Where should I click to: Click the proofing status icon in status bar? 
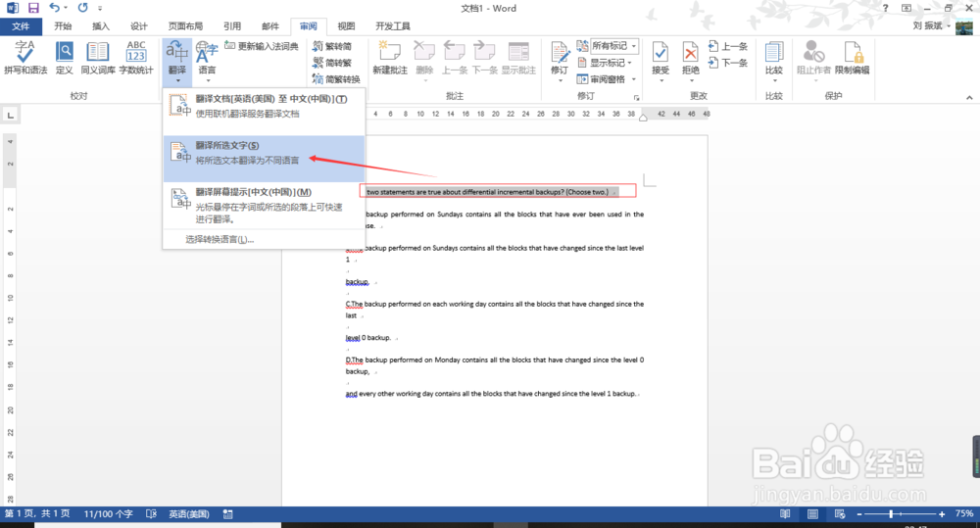151,513
